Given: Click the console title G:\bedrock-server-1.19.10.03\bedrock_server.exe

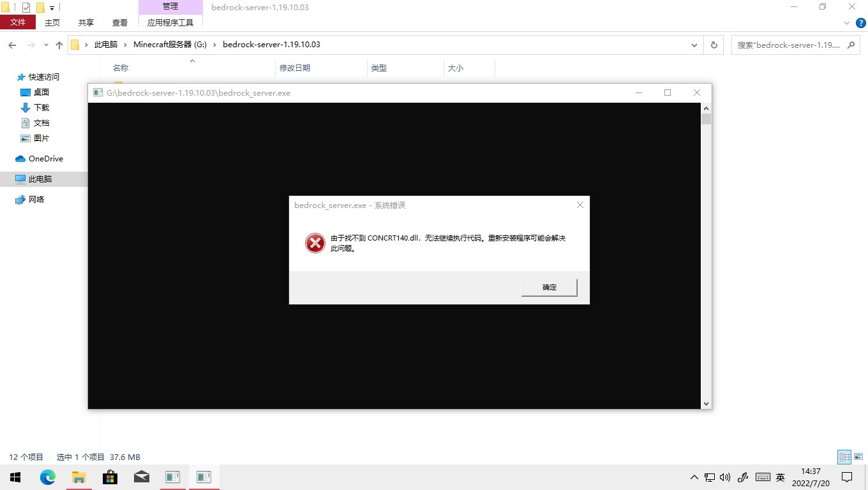Looking at the screenshot, I should [x=198, y=93].
